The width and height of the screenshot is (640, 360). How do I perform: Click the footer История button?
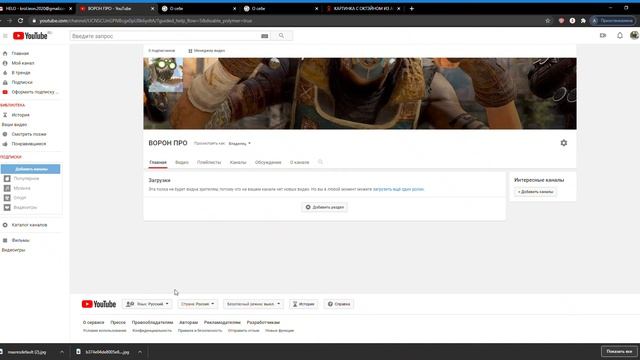[x=303, y=304]
